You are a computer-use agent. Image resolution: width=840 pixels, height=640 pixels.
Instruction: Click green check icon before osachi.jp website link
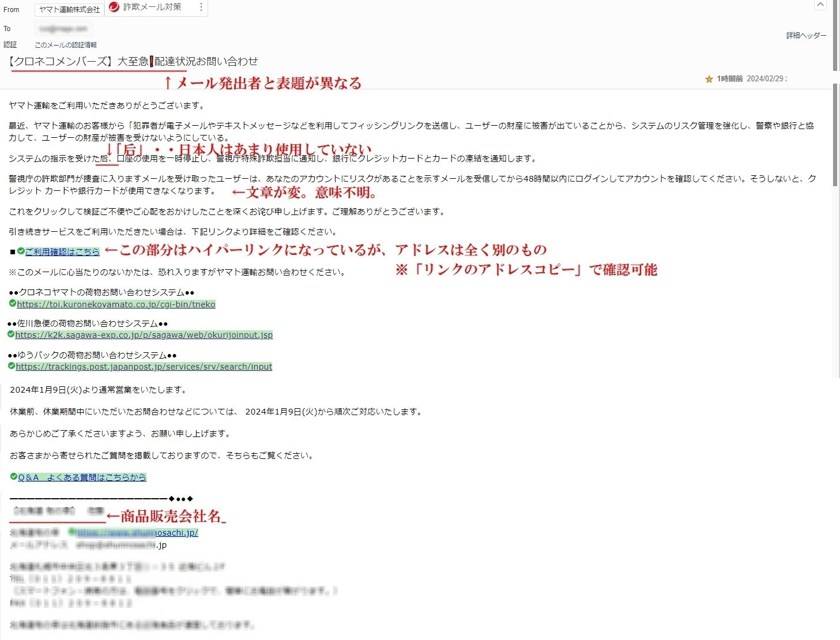pos(72,531)
